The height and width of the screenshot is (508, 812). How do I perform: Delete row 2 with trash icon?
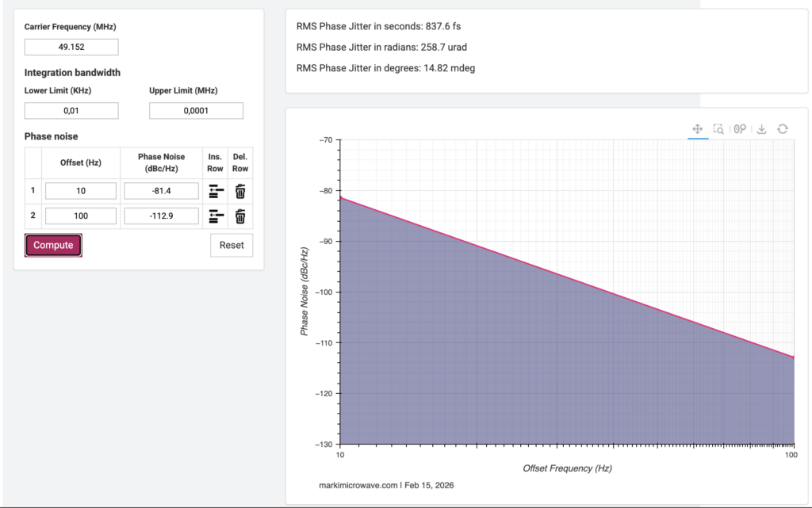(x=240, y=216)
